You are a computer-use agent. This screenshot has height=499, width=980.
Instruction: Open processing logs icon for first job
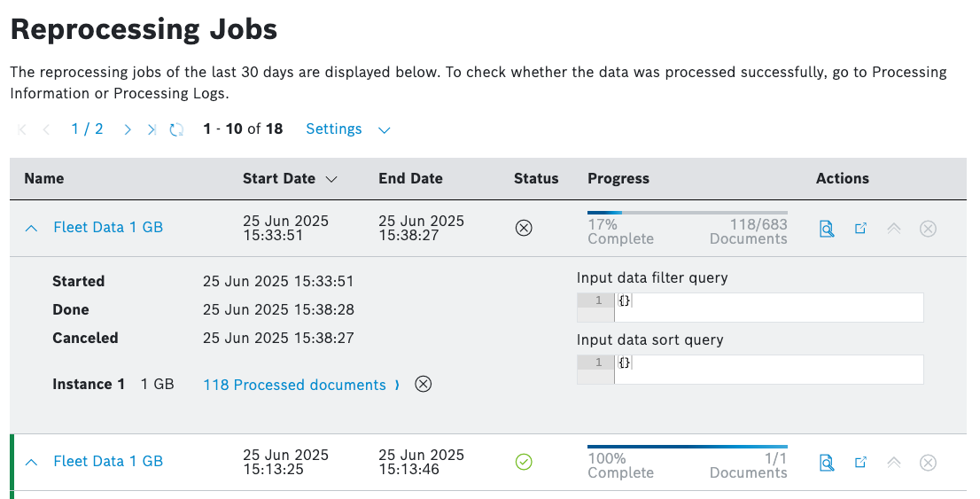click(x=826, y=229)
